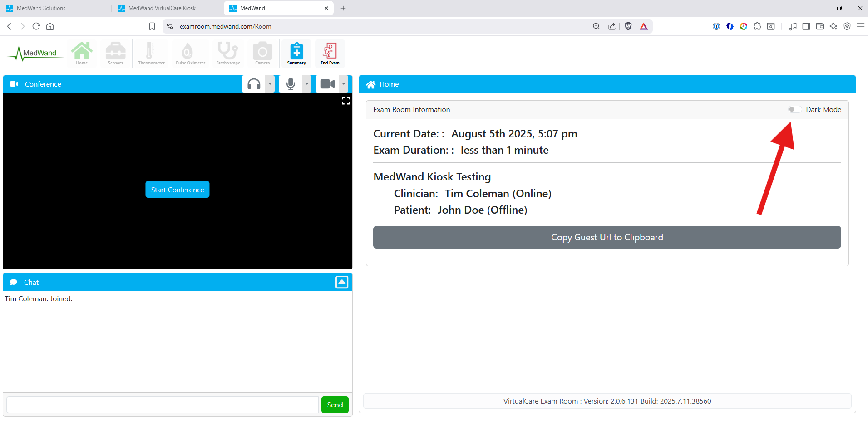Click the chat message input field
The width and height of the screenshot is (868, 439).
pos(163,405)
